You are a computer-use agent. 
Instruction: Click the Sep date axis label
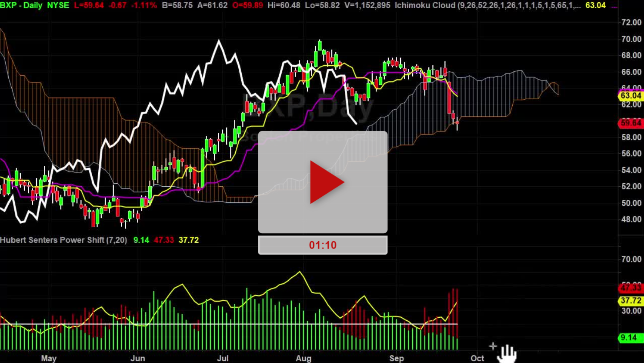(x=397, y=358)
